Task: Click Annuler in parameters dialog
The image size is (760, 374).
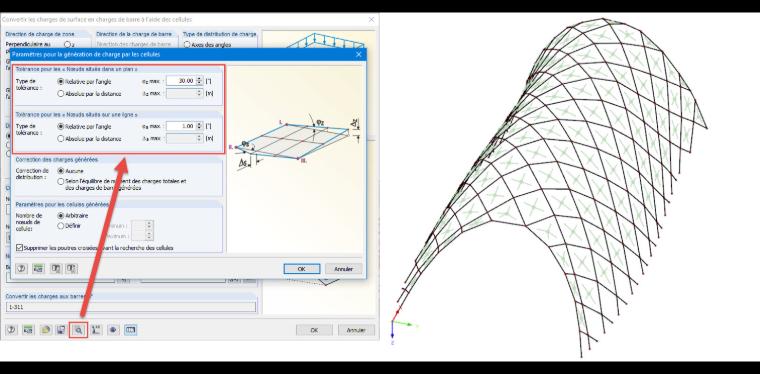Action: pyautogui.click(x=344, y=269)
